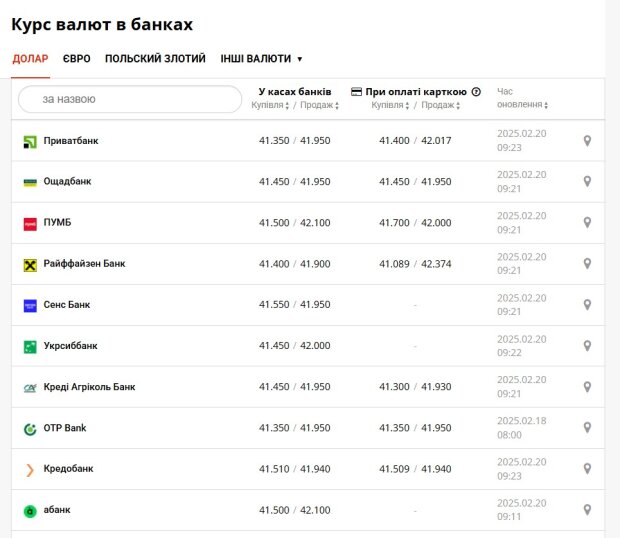The image size is (620, 538).
Task: Open map location pin for Укрсиббанк
Action: 587,346
